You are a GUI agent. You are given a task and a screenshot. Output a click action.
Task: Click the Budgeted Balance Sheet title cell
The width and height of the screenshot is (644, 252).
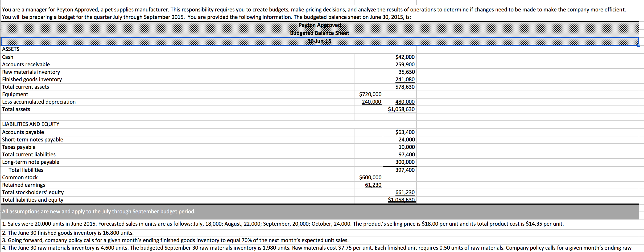pos(320,33)
